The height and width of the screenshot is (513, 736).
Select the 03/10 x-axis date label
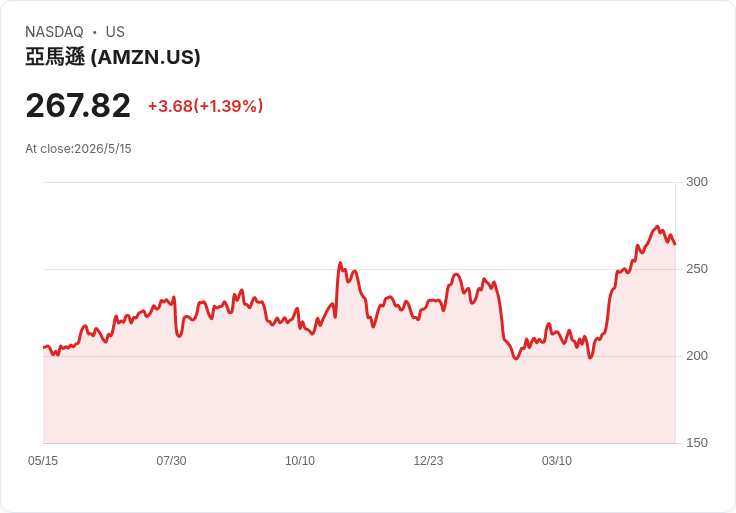(557, 460)
